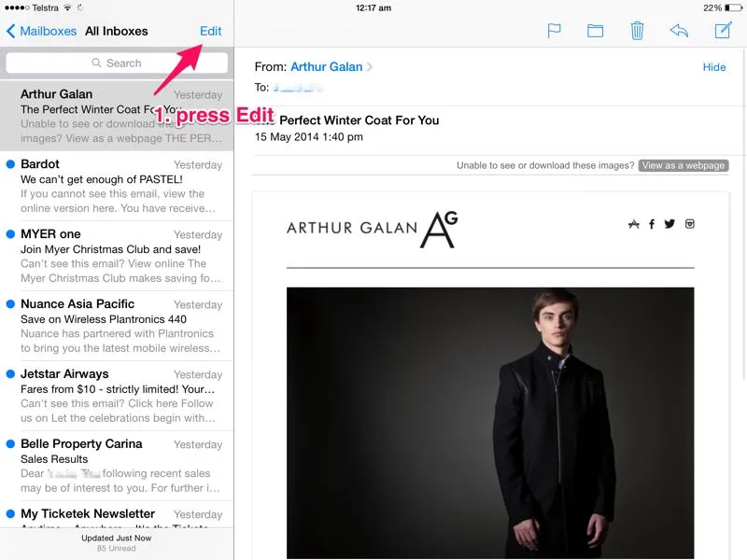This screenshot has height=560, width=747.
Task: Open the Instagram icon in the email header
Action: 690,224
